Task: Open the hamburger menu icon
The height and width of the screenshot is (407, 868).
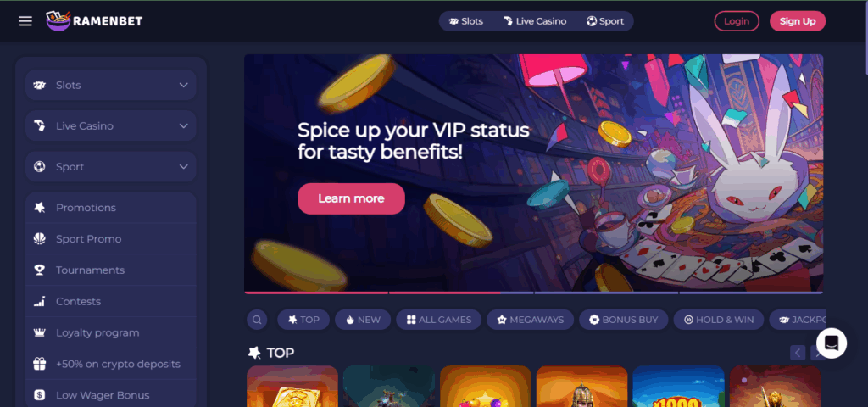Action: point(25,21)
